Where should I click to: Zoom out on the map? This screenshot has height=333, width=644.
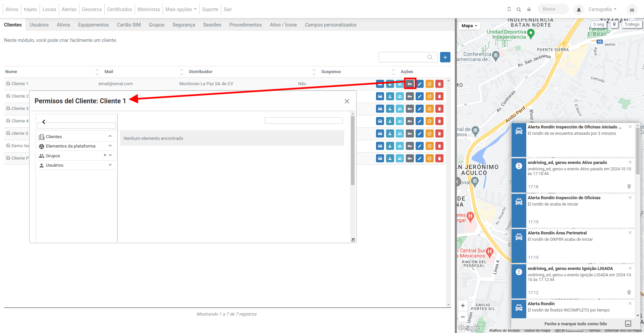pos(463,317)
